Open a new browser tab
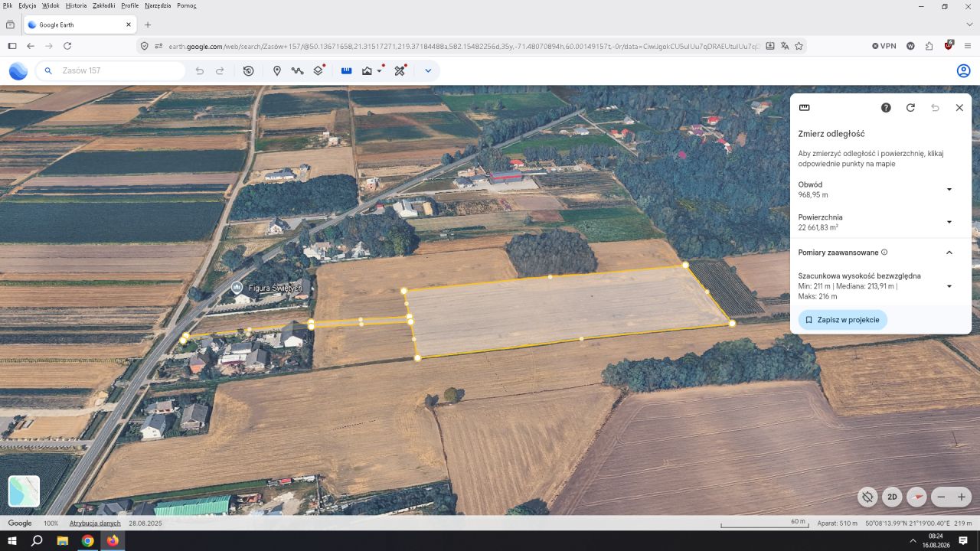Image resolution: width=980 pixels, height=551 pixels. coord(148,24)
